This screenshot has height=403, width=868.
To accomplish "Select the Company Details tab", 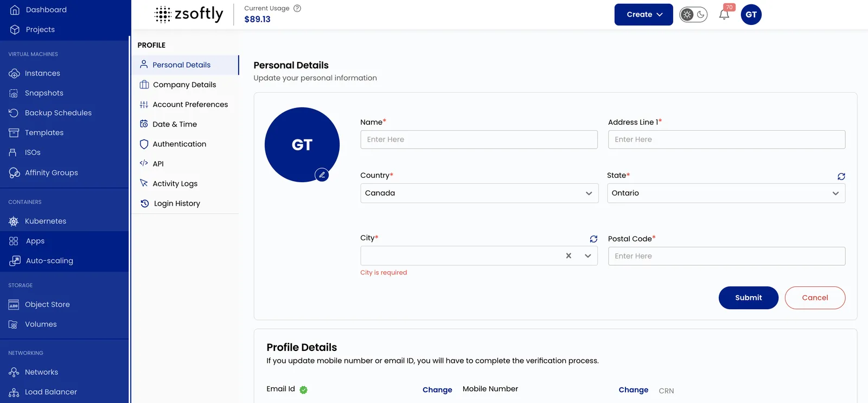I will pyautogui.click(x=185, y=85).
